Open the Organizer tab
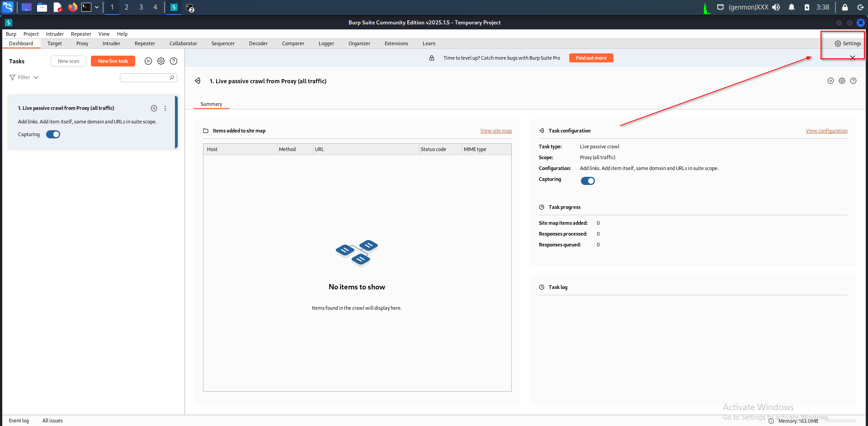868x426 pixels. pos(359,43)
